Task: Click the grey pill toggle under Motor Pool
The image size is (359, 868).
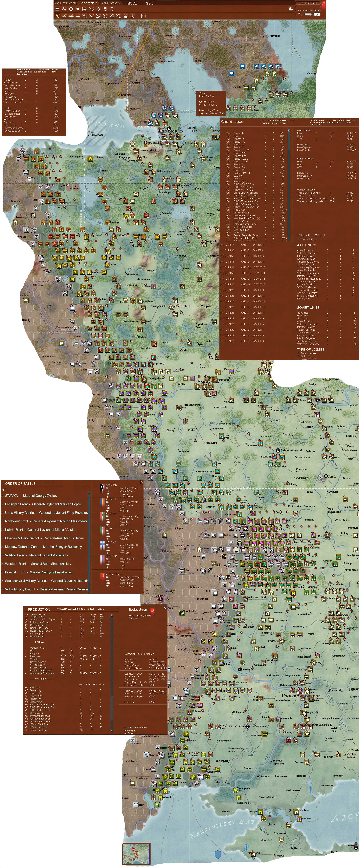Action: pos(308,14)
